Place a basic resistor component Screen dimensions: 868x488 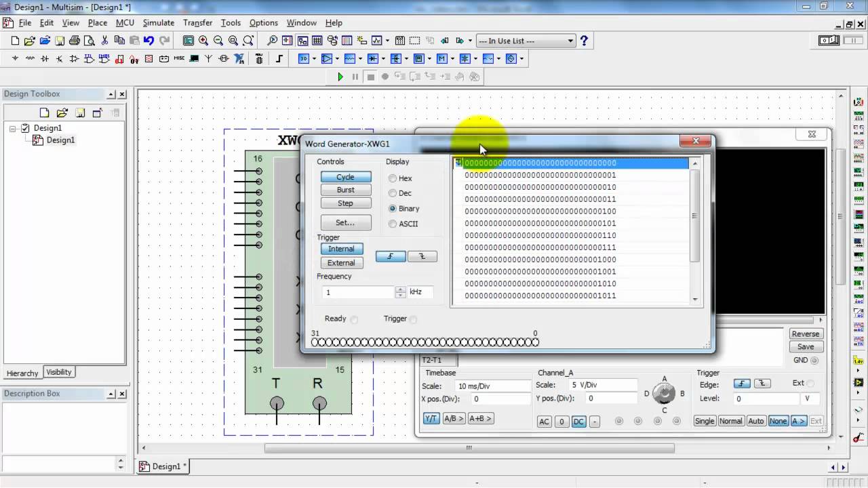coord(30,59)
